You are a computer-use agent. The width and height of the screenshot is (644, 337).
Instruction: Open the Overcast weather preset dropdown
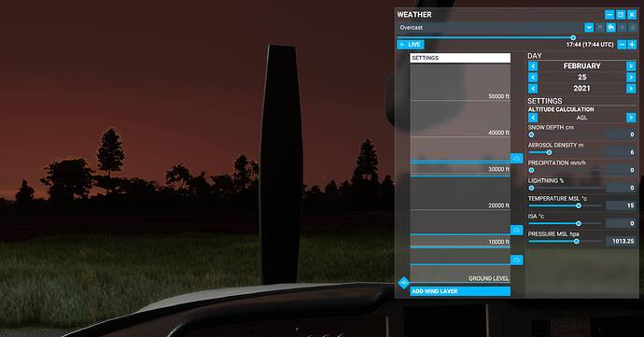[589, 27]
